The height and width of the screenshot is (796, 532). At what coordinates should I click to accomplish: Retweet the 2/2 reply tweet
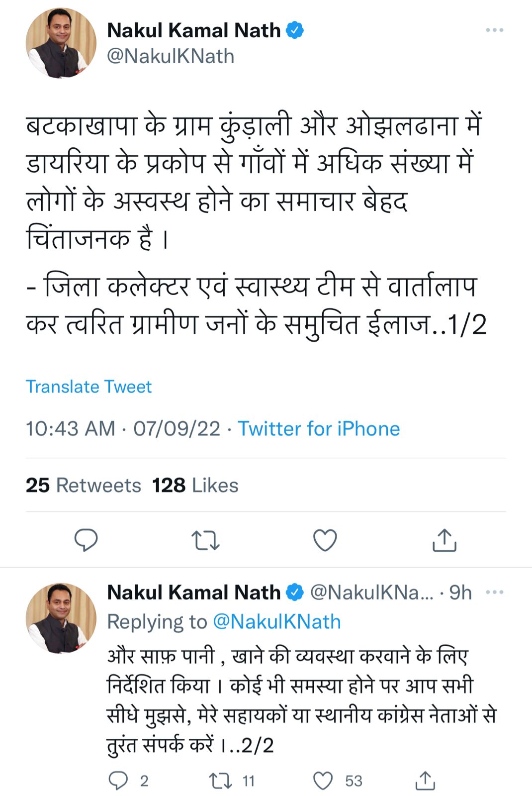(221, 781)
